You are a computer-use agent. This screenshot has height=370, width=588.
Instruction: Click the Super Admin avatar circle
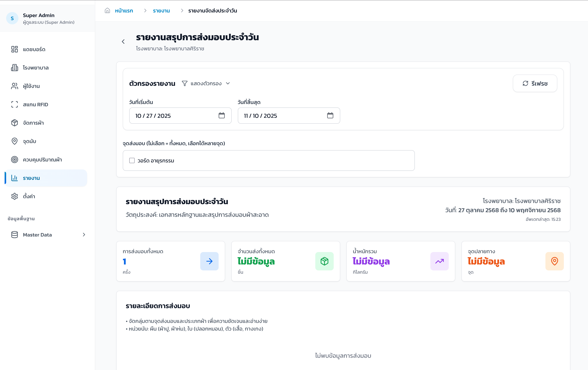(12, 18)
